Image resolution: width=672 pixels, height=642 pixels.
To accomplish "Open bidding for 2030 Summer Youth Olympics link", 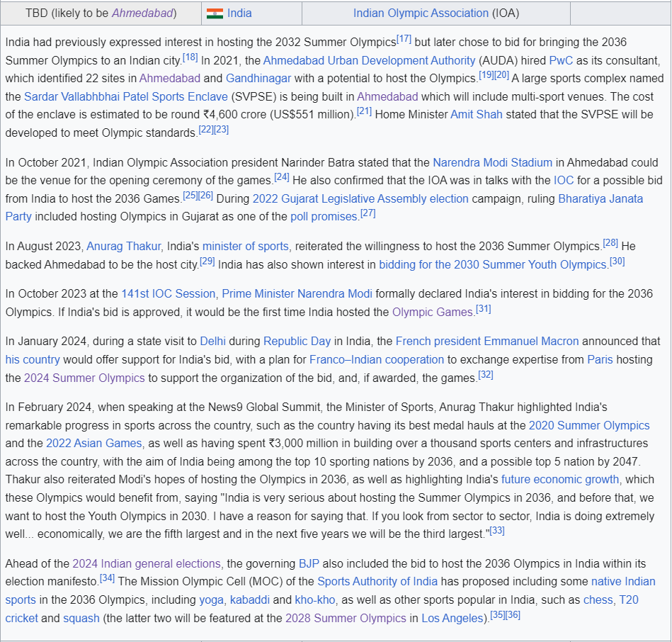I will (x=492, y=264).
